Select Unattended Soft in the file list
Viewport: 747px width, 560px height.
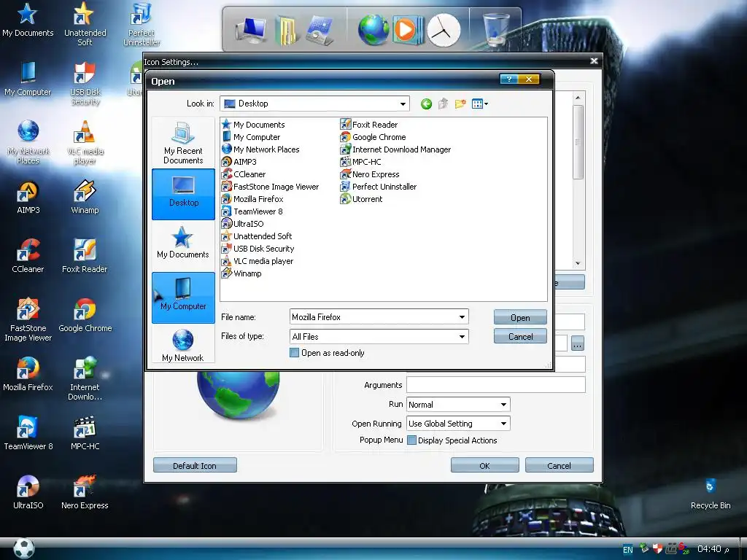(x=258, y=236)
